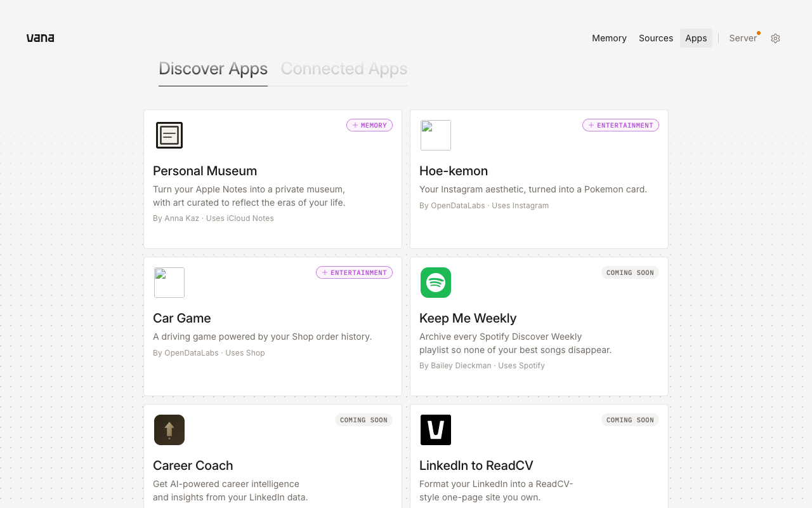Select the Apps menu item

pyautogui.click(x=696, y=38)
